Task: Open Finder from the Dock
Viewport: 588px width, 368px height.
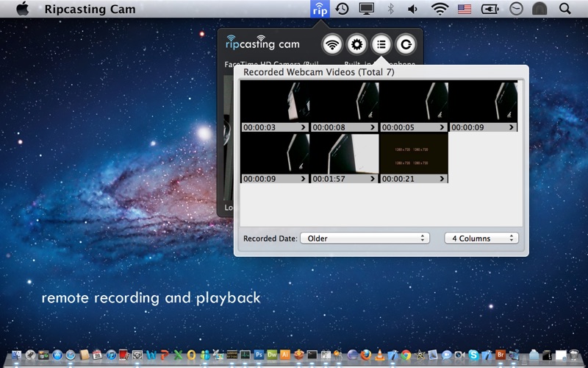Action: click(17, 355)
